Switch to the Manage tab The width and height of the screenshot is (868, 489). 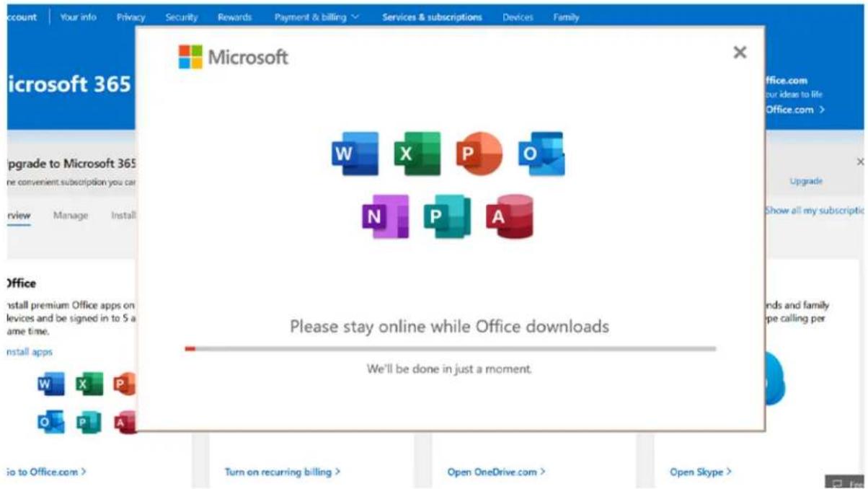click(x=71, y=216)
